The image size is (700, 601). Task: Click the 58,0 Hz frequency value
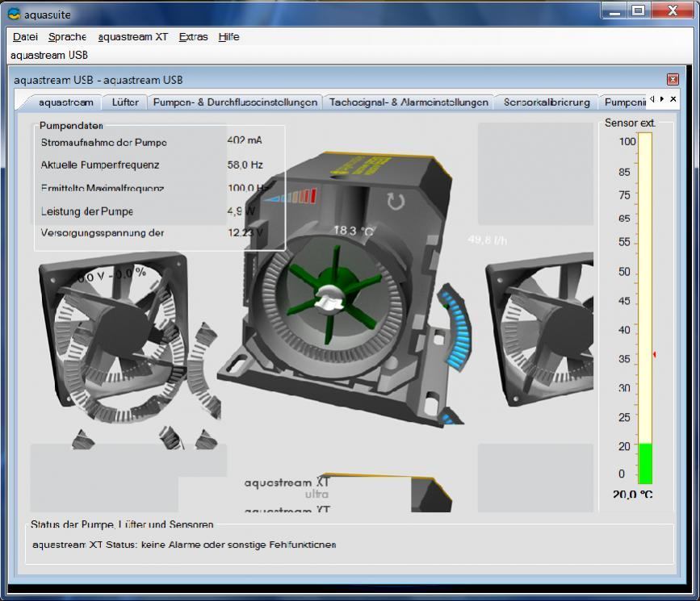tap(245, 165)
